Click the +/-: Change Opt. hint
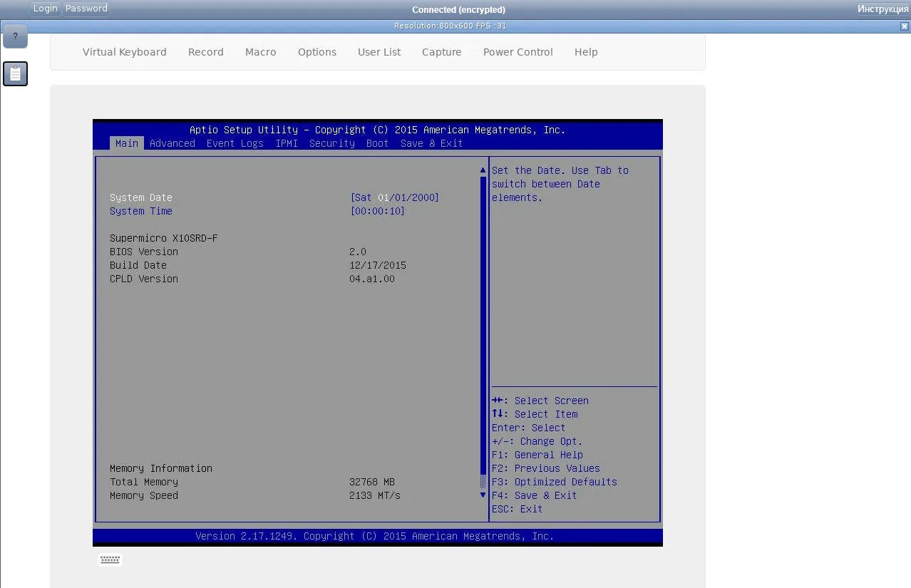 537,441
